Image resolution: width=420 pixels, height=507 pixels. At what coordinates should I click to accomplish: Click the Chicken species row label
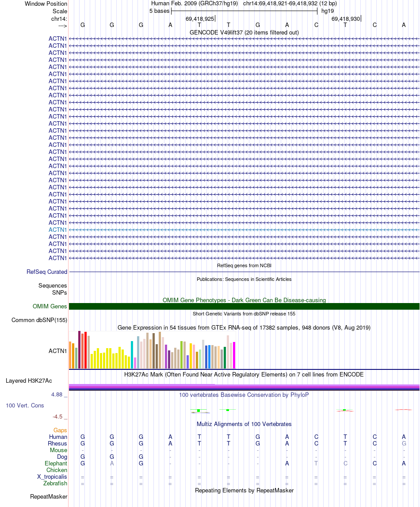(57, 470)
